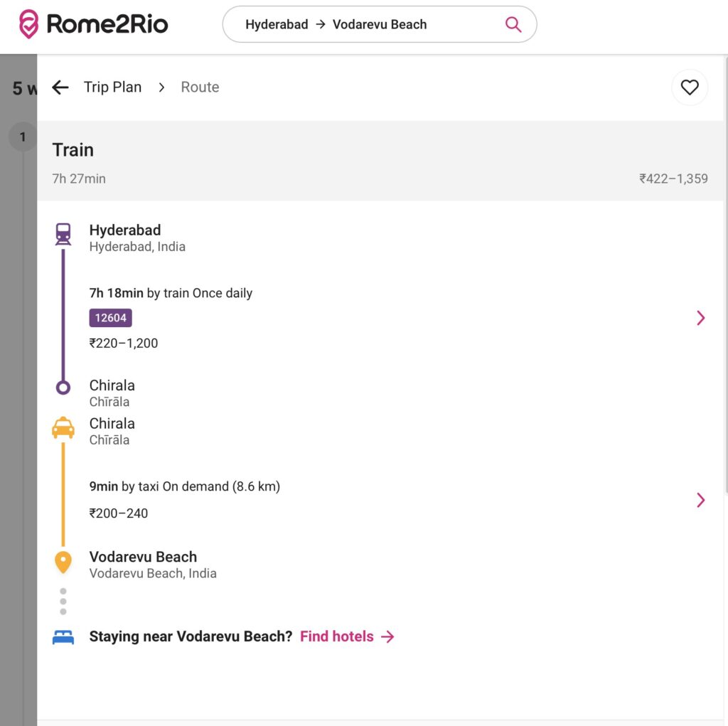Go back using the left arrow
728x726 pixels.
click(x=60, y=87)
